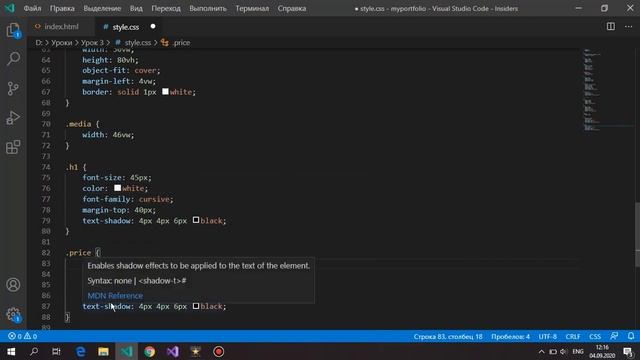Open feedback icon in status bar
This screenshot has height=360, width=640.
coord(614,336)
